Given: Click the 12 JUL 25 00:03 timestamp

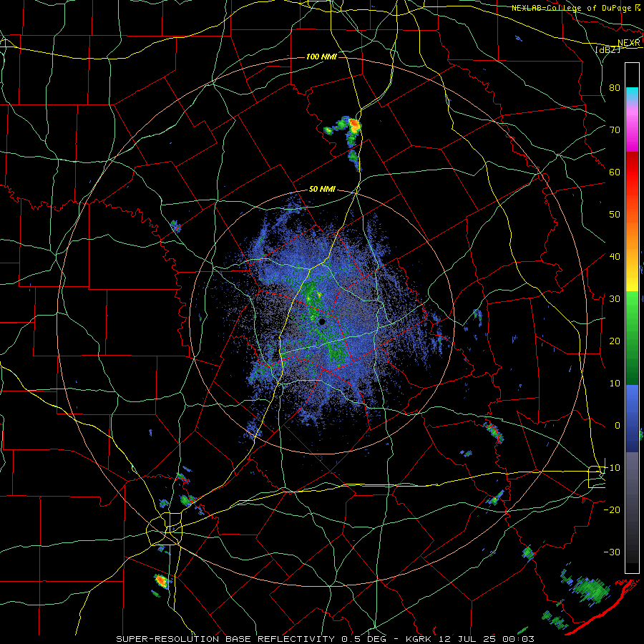Looking at the screenshot, I should pyautogui.click(x=486, y=639).
